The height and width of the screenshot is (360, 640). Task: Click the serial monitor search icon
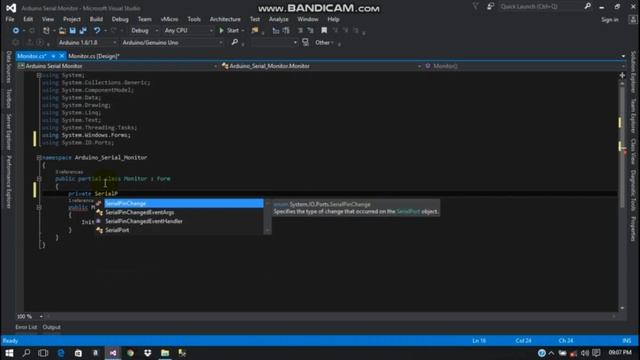pos(235,42)
